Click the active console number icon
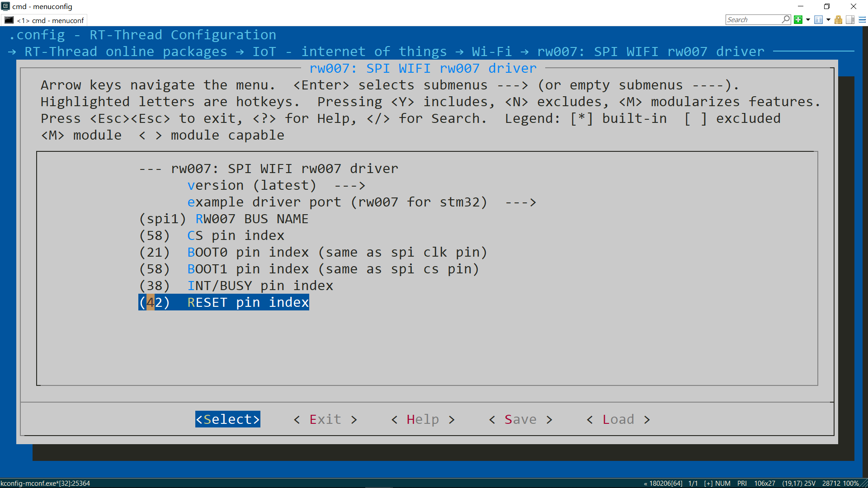Image resolution: width=868 pixels, height=488 pixels. pyautogui.click(x=818, y=20)
